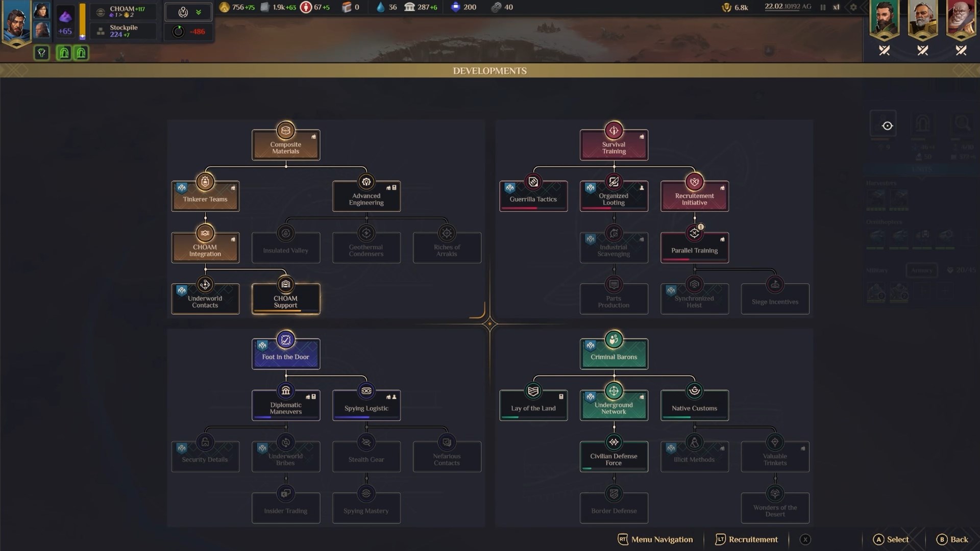This screenshot has width=980, height=551.
Task: Click the Organized Looting icon
Action: point(614,182)
